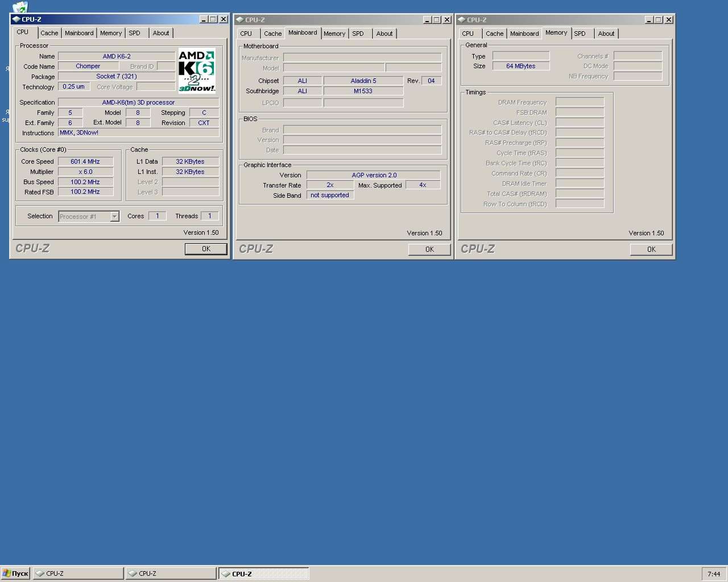The width and height of the screenshot is (728, 582).
Task: Click the Chomper code name value
Action: point(88,66)
